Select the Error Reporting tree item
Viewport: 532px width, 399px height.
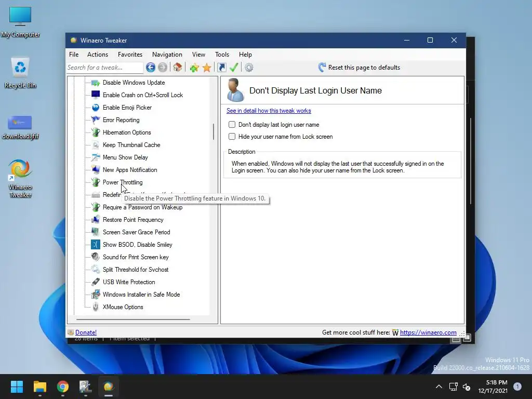tap(121, 120)
